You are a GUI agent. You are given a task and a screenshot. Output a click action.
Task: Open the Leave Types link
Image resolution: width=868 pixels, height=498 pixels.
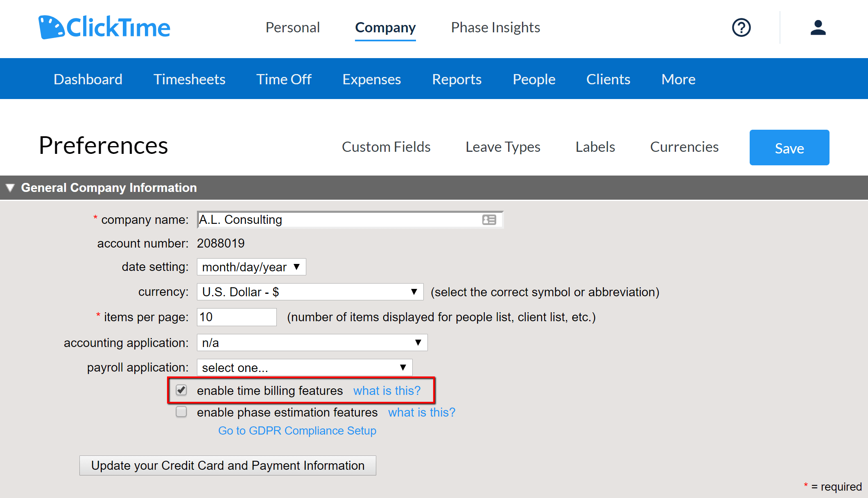click(503, 147)
